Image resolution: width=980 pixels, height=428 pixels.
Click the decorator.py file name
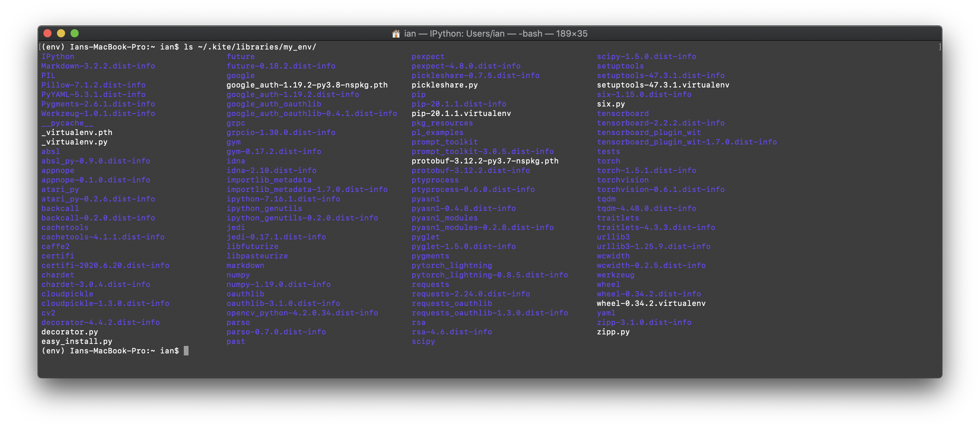point(70,332)
